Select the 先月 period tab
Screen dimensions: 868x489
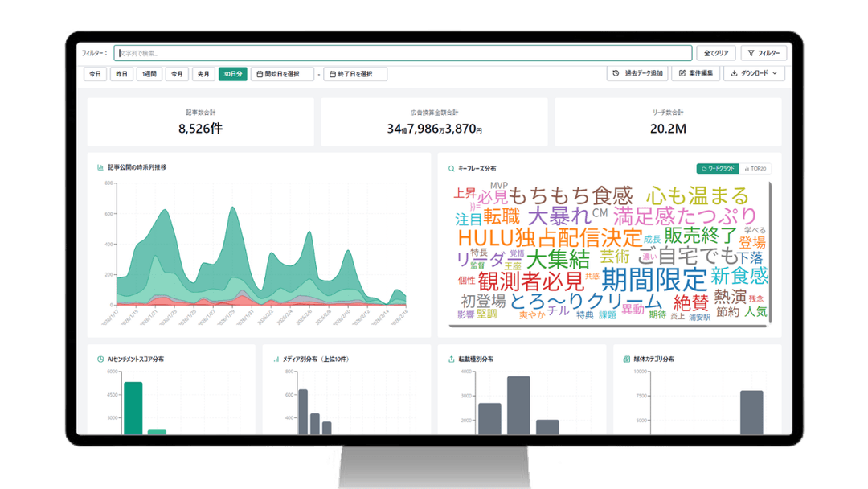point(204,74)
